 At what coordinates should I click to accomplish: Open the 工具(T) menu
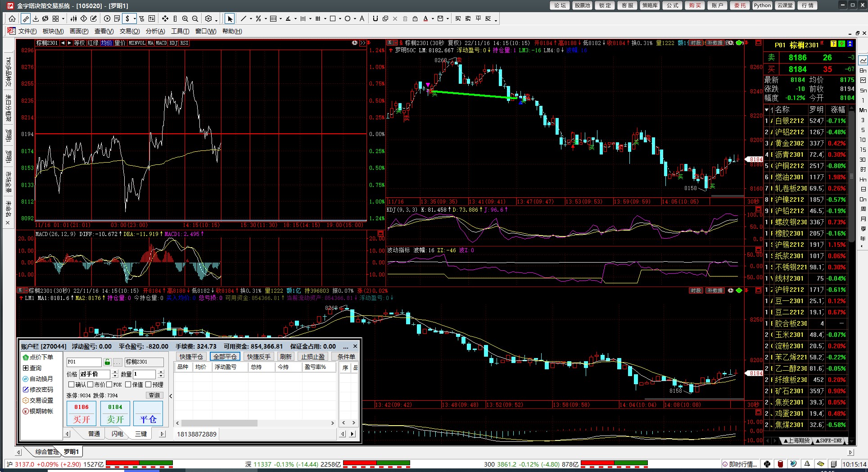click(180, 31)
